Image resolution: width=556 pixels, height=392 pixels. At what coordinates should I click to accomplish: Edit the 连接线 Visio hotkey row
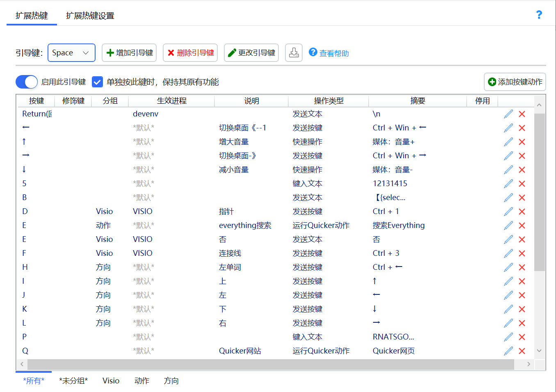tap(508, 253)
